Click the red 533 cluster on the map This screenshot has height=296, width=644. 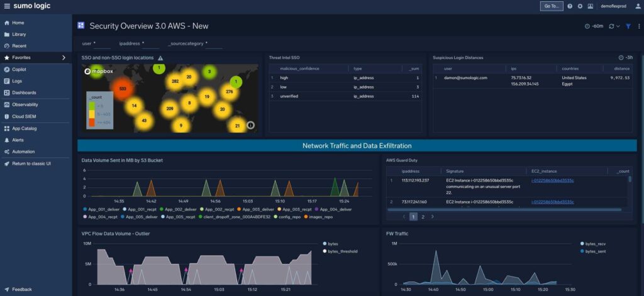click(122, 89)
